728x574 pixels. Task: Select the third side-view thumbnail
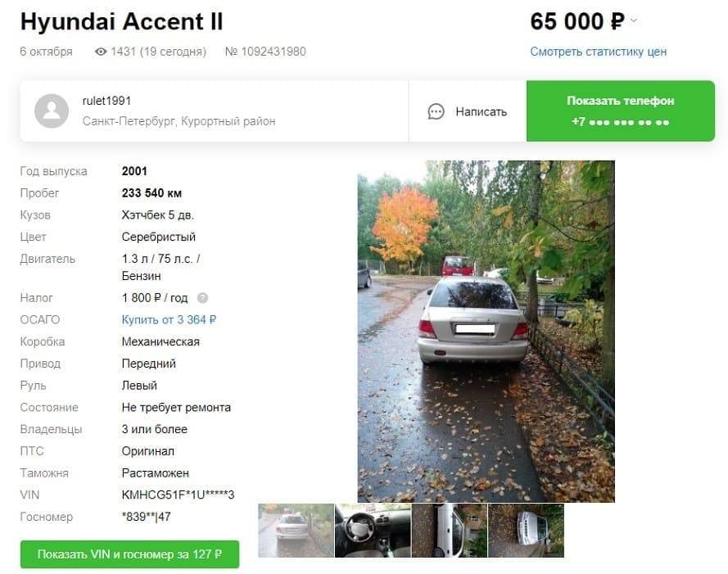point(450,531)
